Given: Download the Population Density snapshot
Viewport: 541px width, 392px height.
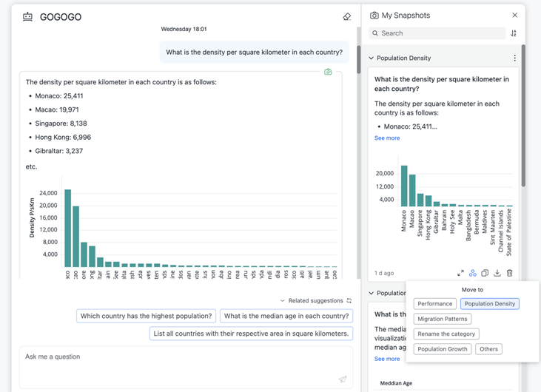Looking at the screenshot, I should (x=497, y=273).
